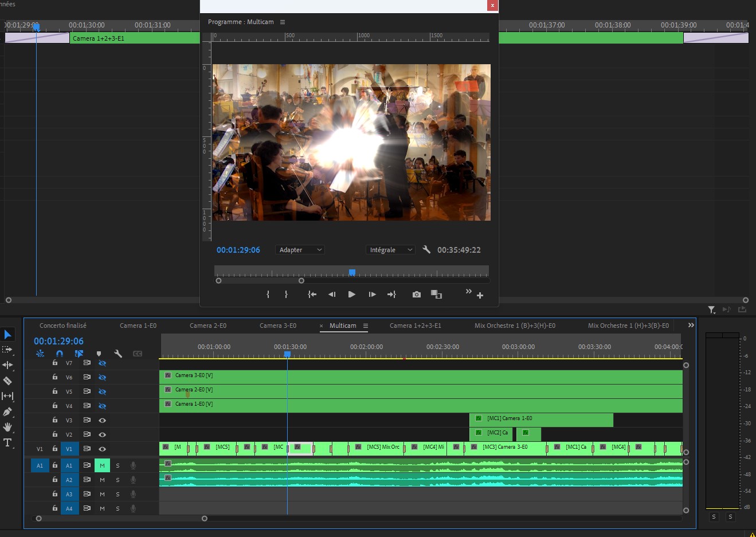
Task: Solo audio track A2
Action: click(117, 480)
